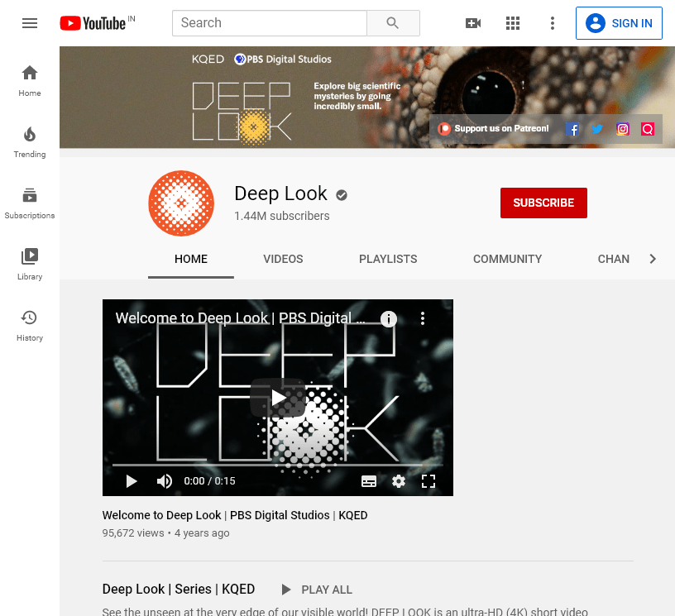The width and height of the screenshot is (675, 616).
Task: Open Deep Look | Series | KQED playlist
Action: (x=178, y=589)
